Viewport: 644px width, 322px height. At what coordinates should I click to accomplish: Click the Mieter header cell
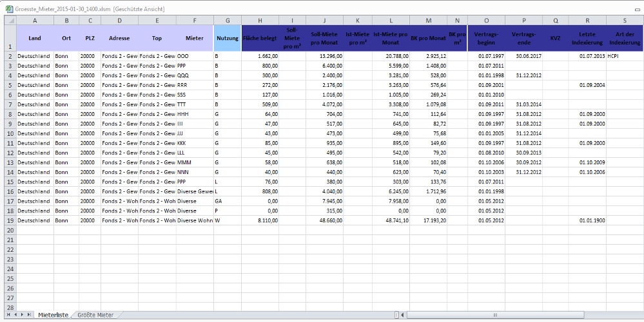pyautogui.click(x=195, y=38)
